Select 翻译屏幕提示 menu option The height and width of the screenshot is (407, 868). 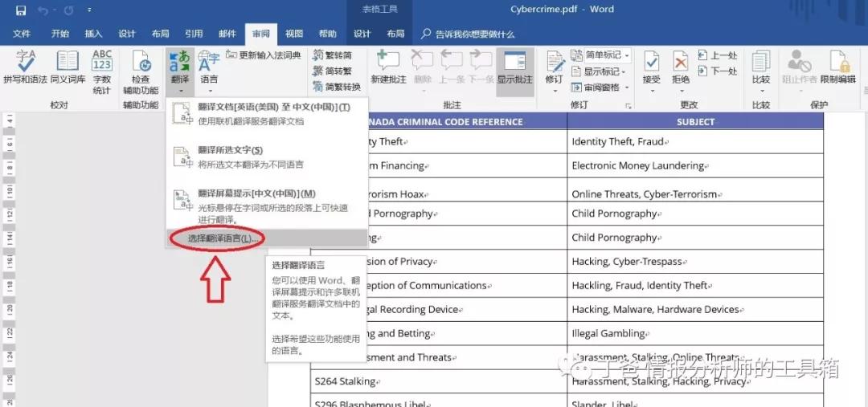[x=266, y=206]
